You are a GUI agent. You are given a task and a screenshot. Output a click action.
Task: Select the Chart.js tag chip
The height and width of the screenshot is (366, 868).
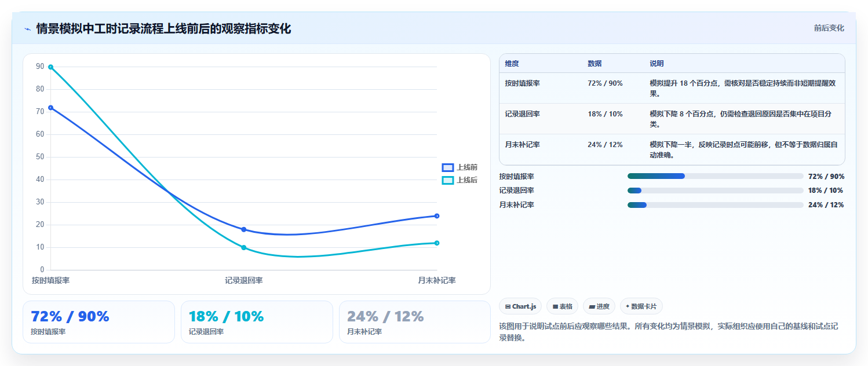tap(520, 306)
